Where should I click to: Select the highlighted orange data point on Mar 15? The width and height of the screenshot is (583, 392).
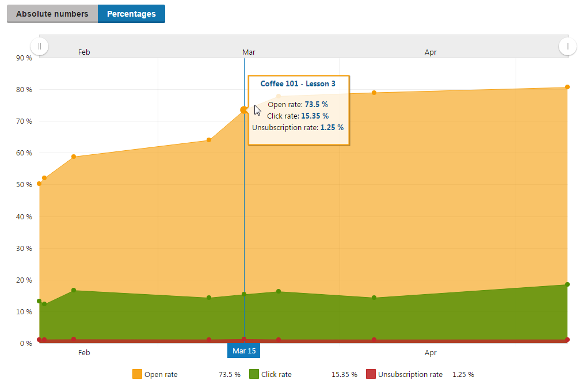pos(244,110)
